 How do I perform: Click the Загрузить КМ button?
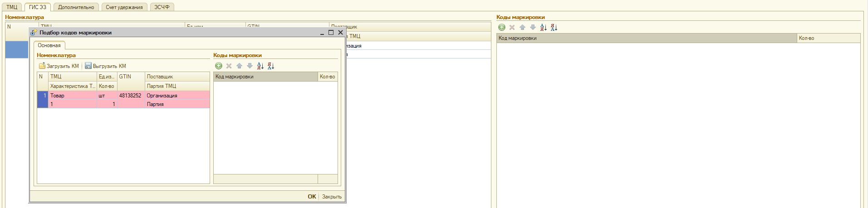[x=59, y=66]
